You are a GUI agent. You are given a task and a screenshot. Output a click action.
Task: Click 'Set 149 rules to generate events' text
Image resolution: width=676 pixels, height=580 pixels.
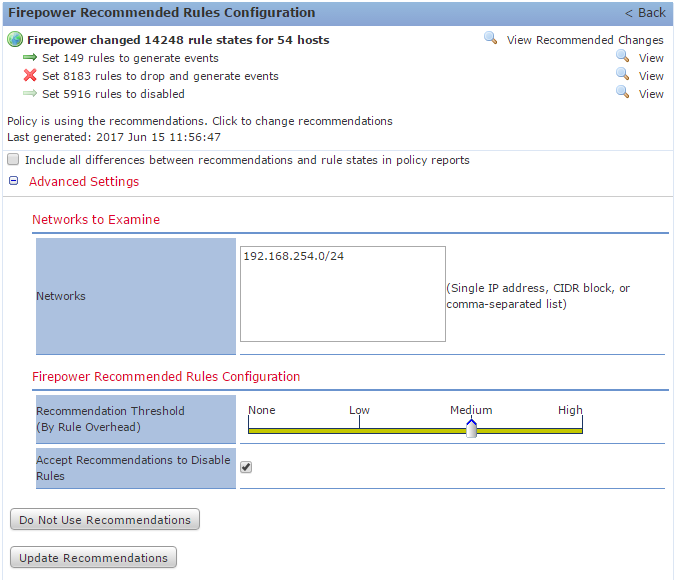pyautogui.click(x=130, y=58)
